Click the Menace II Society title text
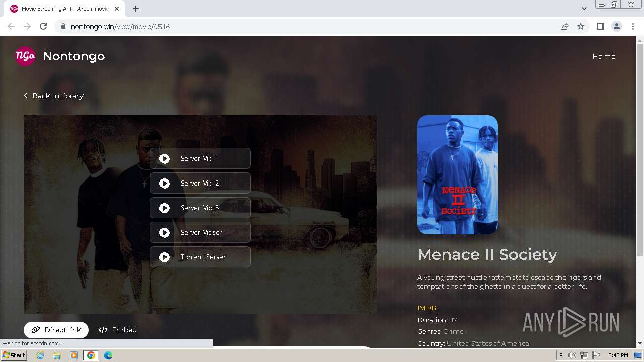Image resolution: width=644 pixels, height=362 pixels. [x=487, y=254]
